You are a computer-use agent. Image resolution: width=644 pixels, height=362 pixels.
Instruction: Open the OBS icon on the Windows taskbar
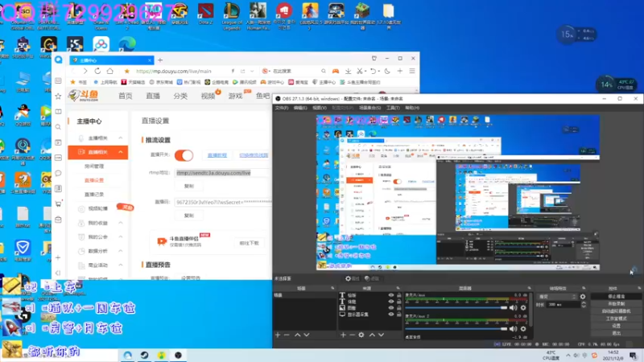(178, 355)
